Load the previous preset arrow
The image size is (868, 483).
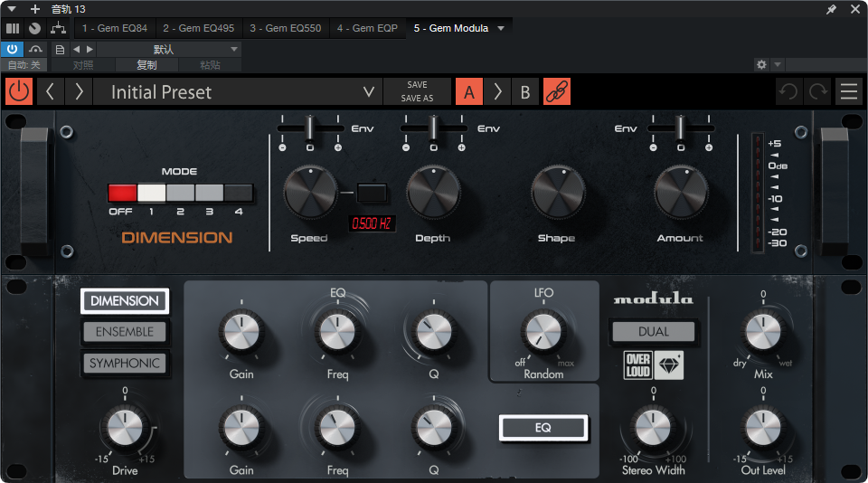pos(50,91)
